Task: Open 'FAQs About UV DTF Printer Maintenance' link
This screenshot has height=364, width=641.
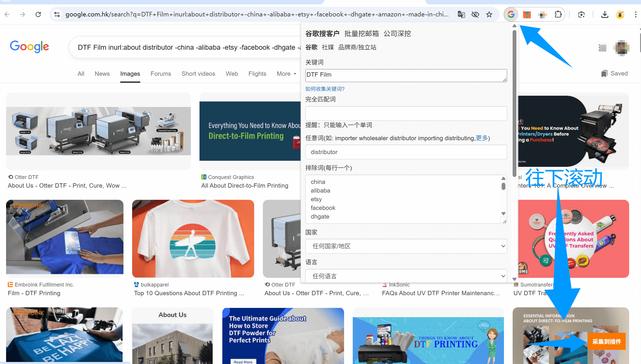Action: (x=441, y=293)
